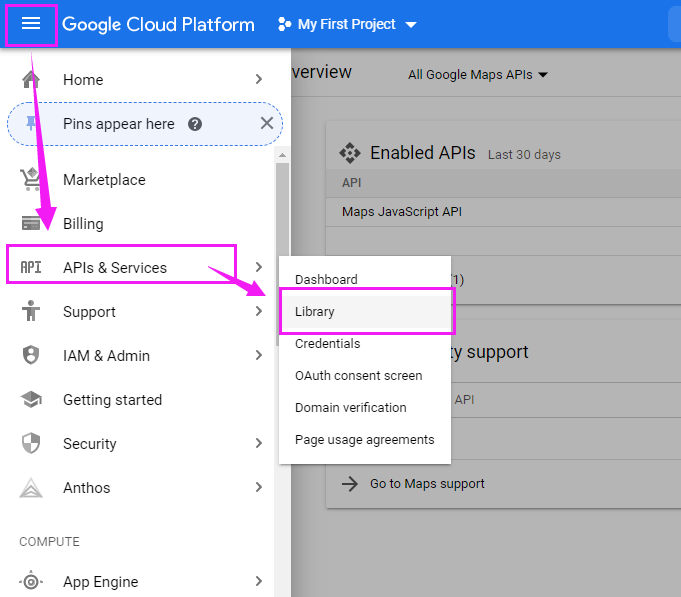Click the Last 30 days label
This screenshot has width=681, height=597.
click(x=524, y=155)
